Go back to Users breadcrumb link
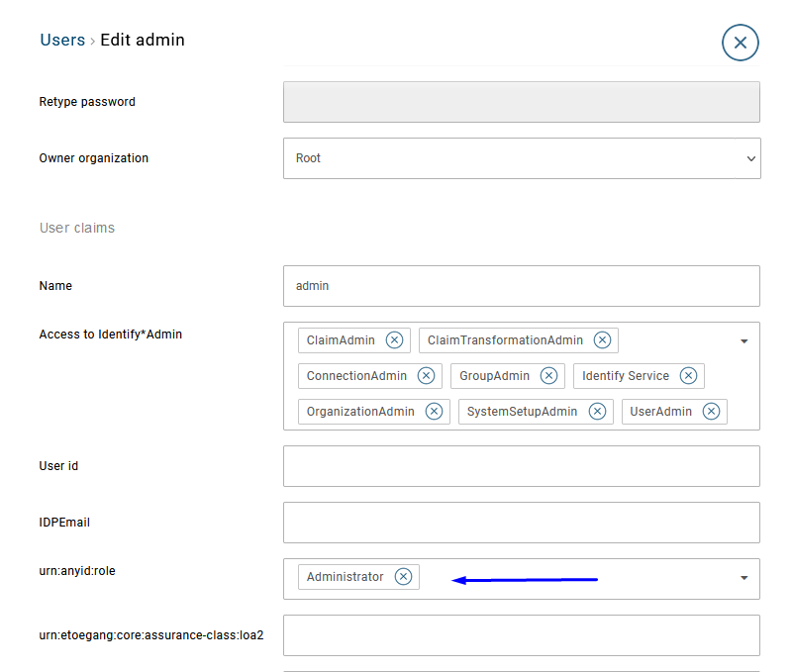The width and height of the screenshot is (792, 672). pos(62,41)
